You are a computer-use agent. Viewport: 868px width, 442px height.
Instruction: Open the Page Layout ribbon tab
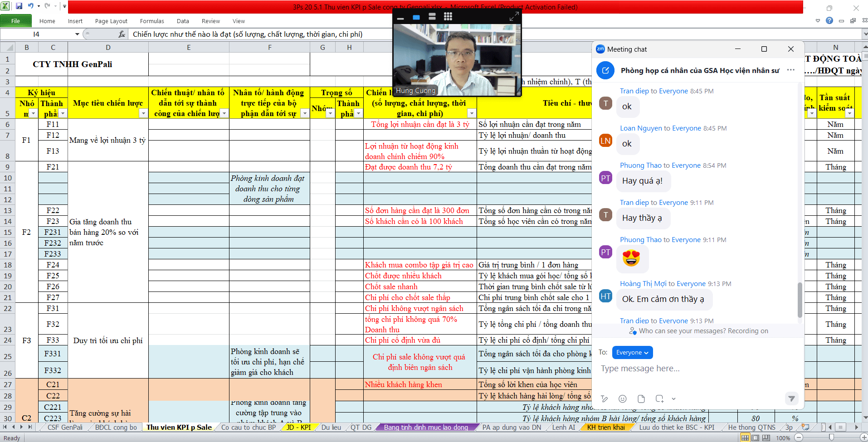[111, 21]
